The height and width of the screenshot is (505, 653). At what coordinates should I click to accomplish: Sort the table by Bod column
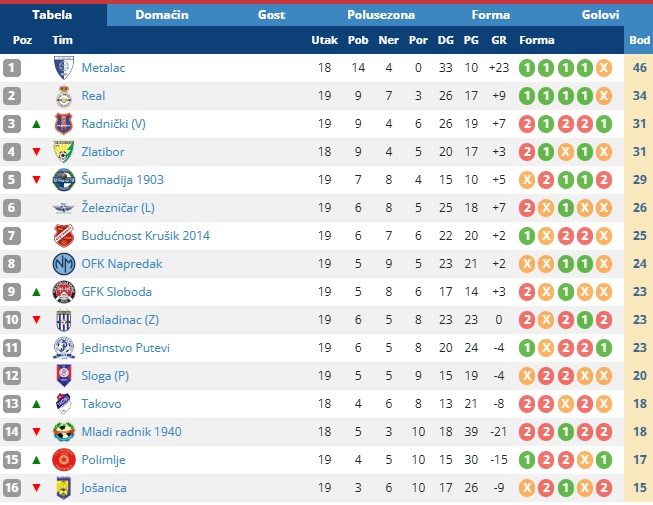pos(639,40)
